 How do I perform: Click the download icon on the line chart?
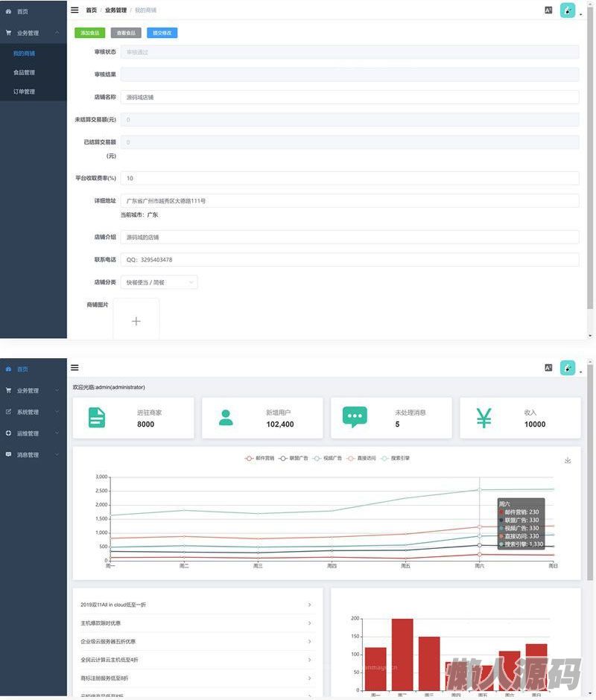click(568, 461)
